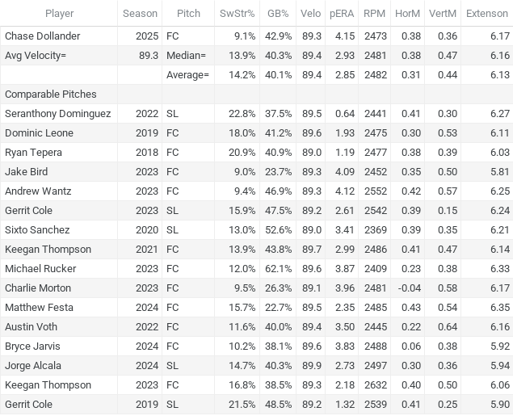Click the Extenson column header
The image size is (513, 420).
click(x=487, y=14)
